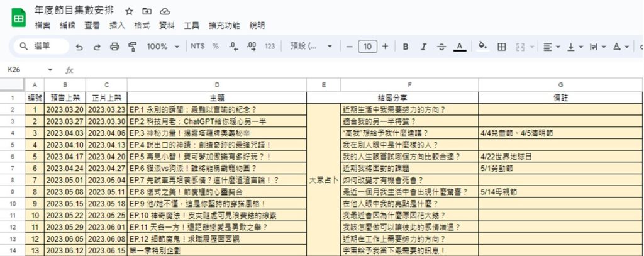Open the zoom 100% dropdown

pos(163,47)
